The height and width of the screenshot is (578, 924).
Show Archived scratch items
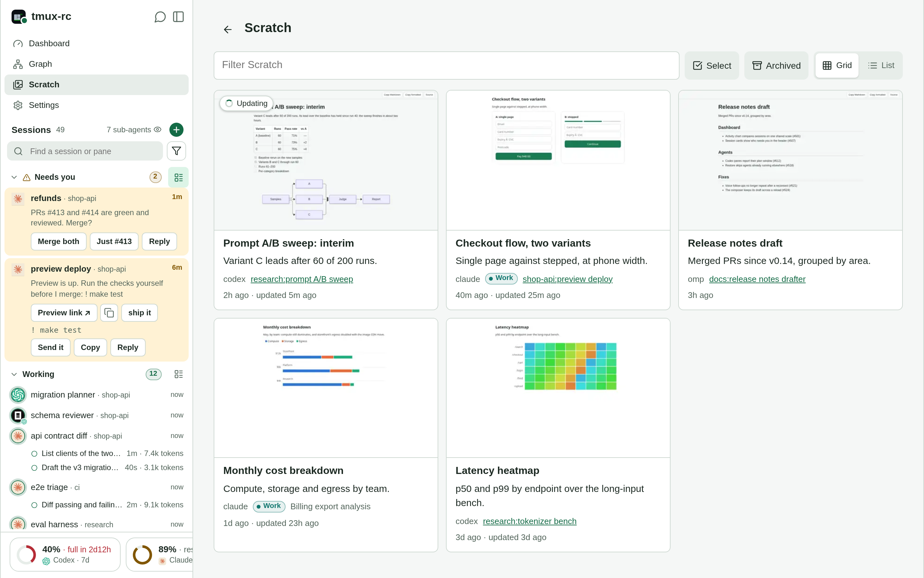click(776, 66)
